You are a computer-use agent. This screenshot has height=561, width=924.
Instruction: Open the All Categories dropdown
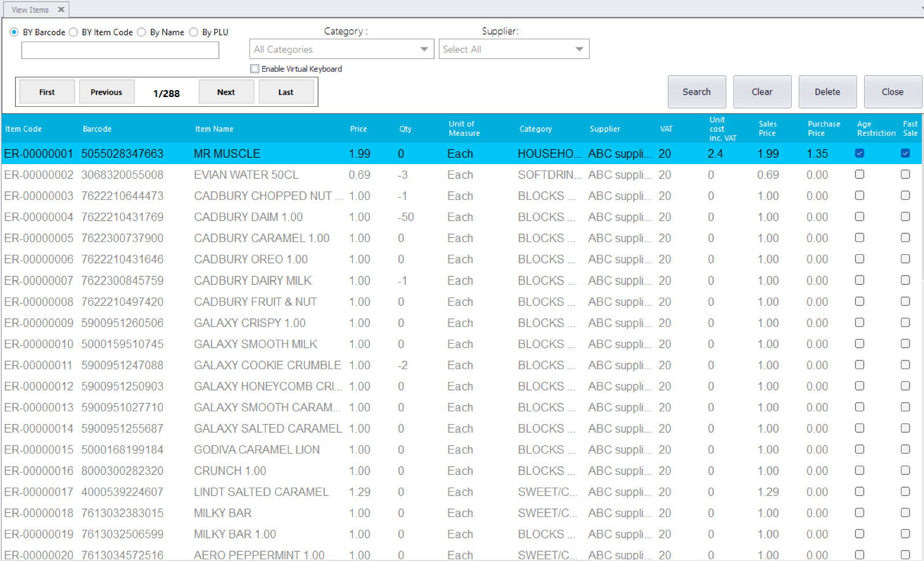coord(342,49)
